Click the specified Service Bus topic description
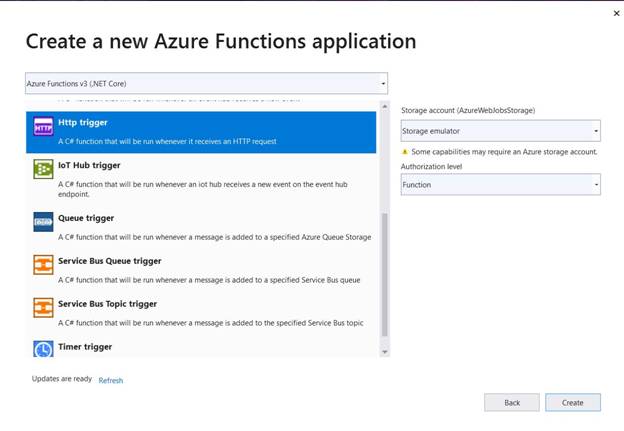The width and height of the screenshot is (624, 431). point(211,323)
